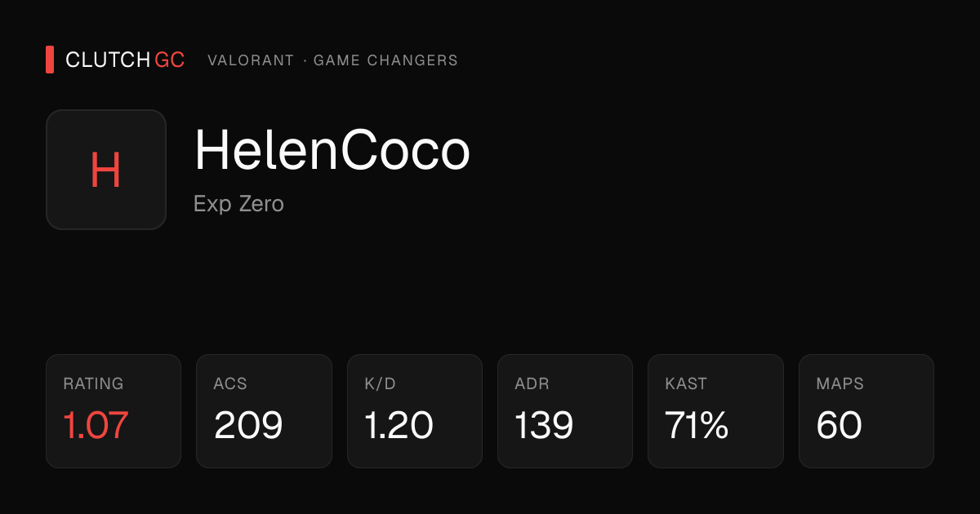The width and height of the screenshot is (980, 514).
Task: Select the KAST stat card
Action: 715,411
